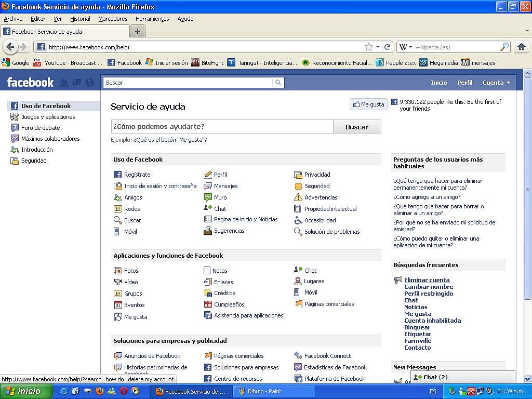This screenshot has width=532, height=399.
Task: Open the Marcadores menu
Action: tap(113, 19)
